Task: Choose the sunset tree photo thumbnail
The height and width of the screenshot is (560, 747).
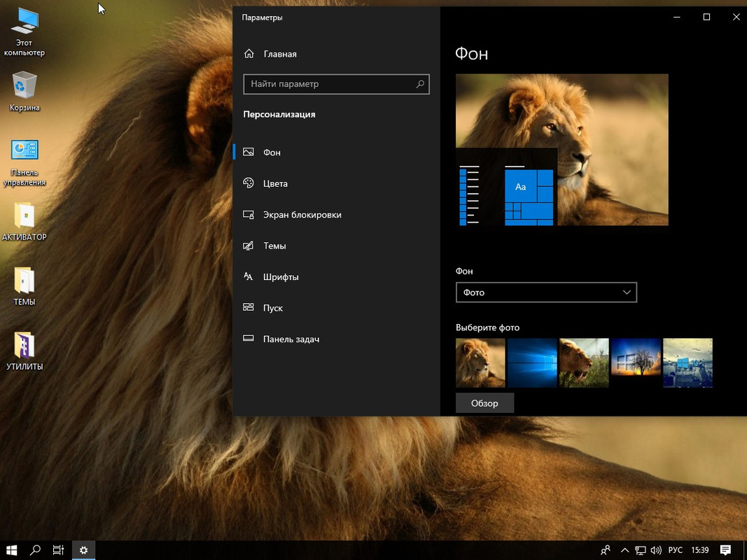Action: coord(636,363)
